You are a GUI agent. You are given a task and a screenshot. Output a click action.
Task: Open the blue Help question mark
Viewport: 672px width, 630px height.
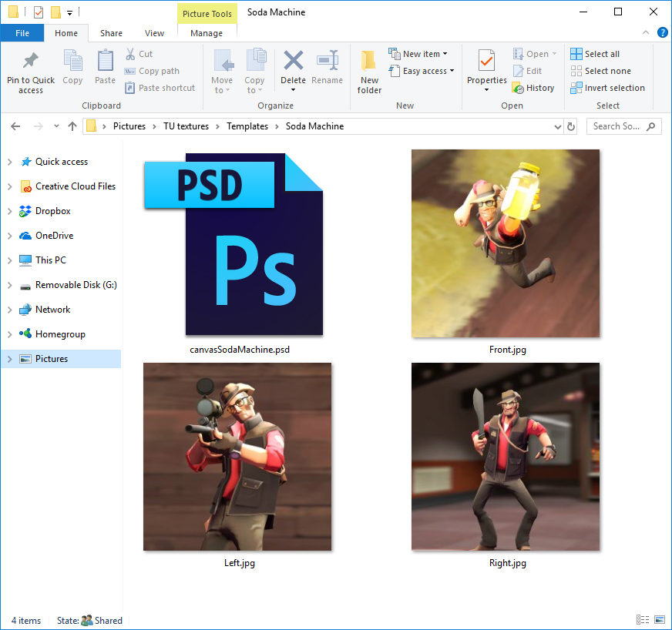[x=662, y=32]
